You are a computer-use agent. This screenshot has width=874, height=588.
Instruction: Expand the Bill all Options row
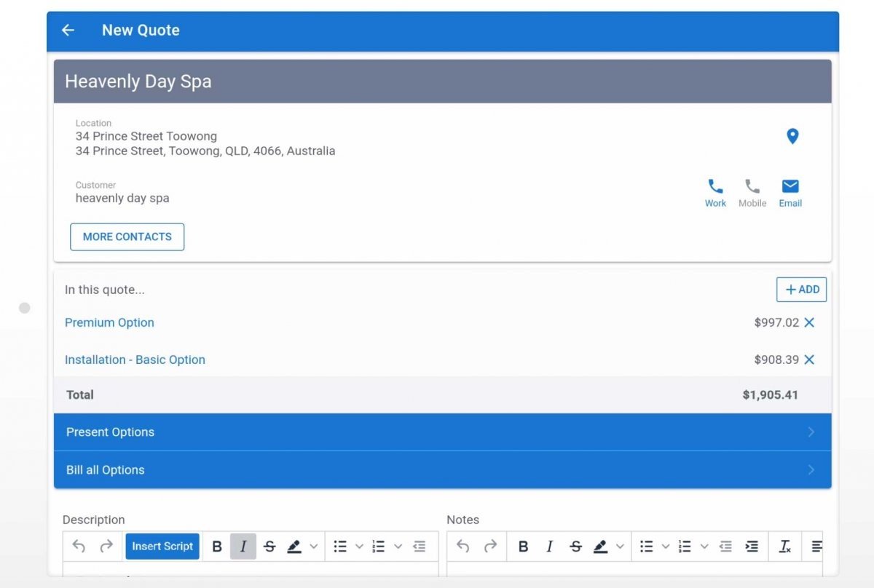point(442,470)
